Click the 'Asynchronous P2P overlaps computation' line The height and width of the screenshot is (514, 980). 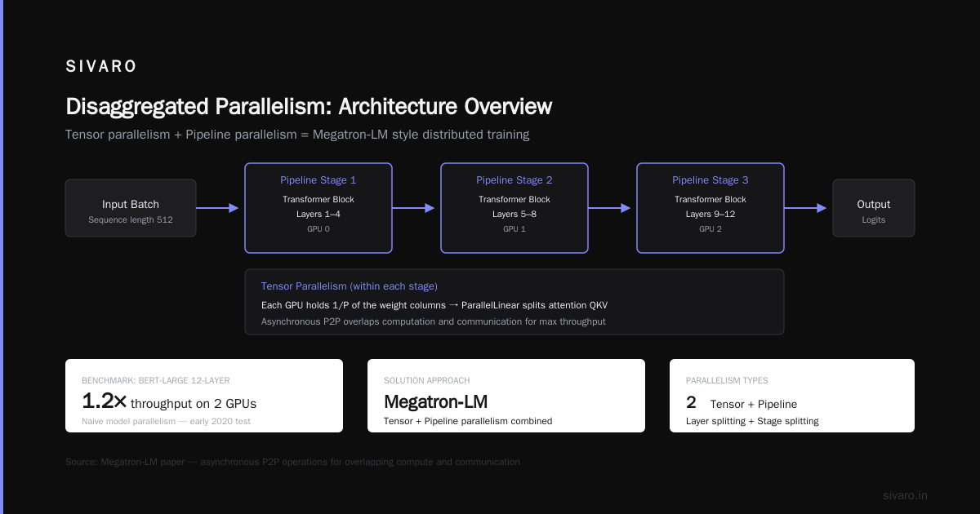[434, 321]
